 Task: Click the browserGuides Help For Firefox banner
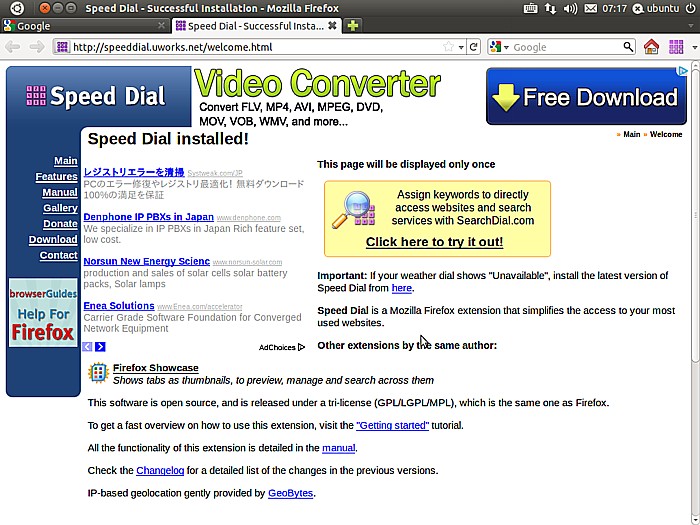43,312
